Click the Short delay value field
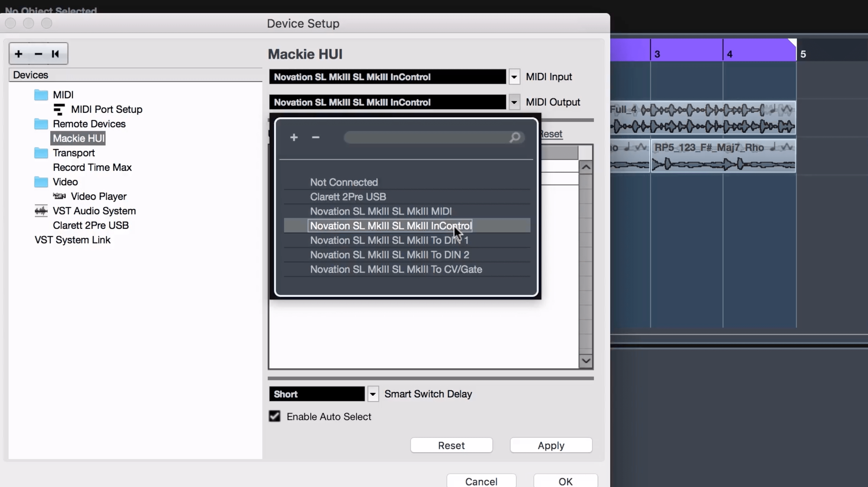868x487 pixels. point(317,394)
